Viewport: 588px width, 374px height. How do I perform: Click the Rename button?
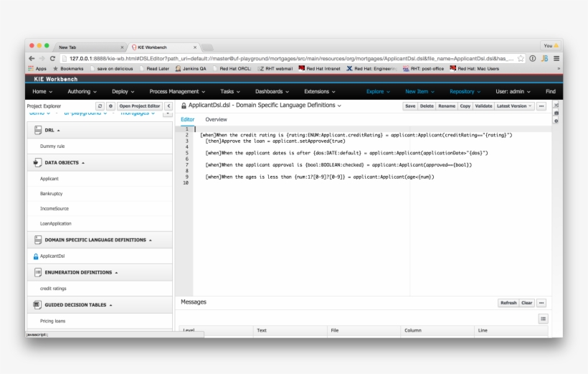click(447, 106)
